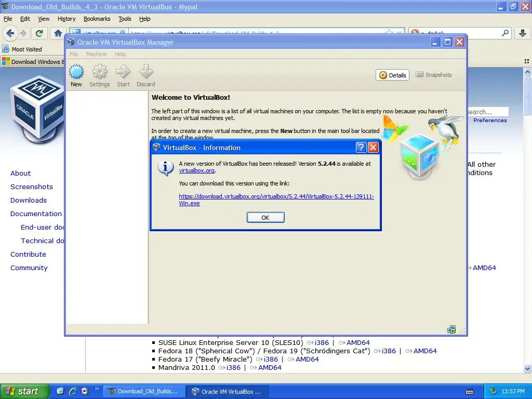Open the Help menu in VirtualBox Manager
The width and height of the screenshot is (532, 399).
point(120,54)
